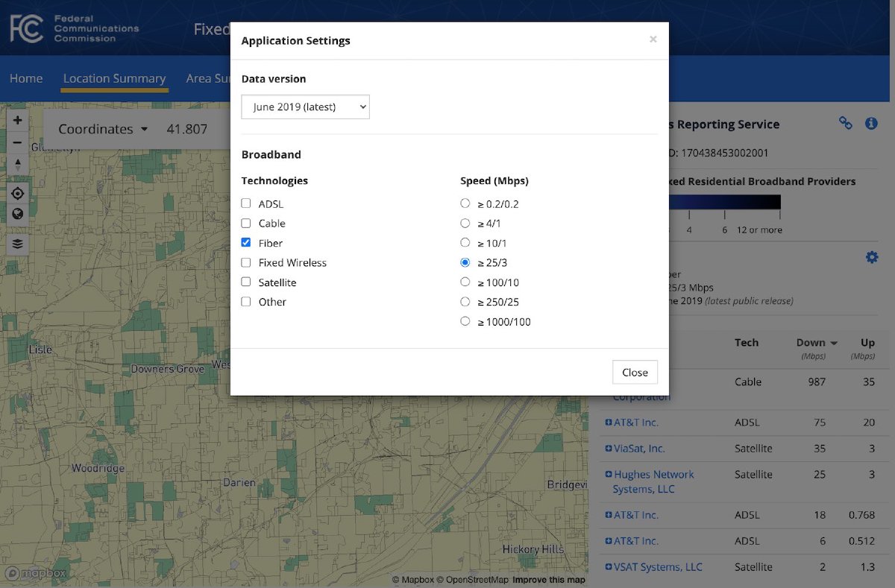This screenshot has width=895, height=588.
Task: Sort by the Up column header
Action: (867, 343)
